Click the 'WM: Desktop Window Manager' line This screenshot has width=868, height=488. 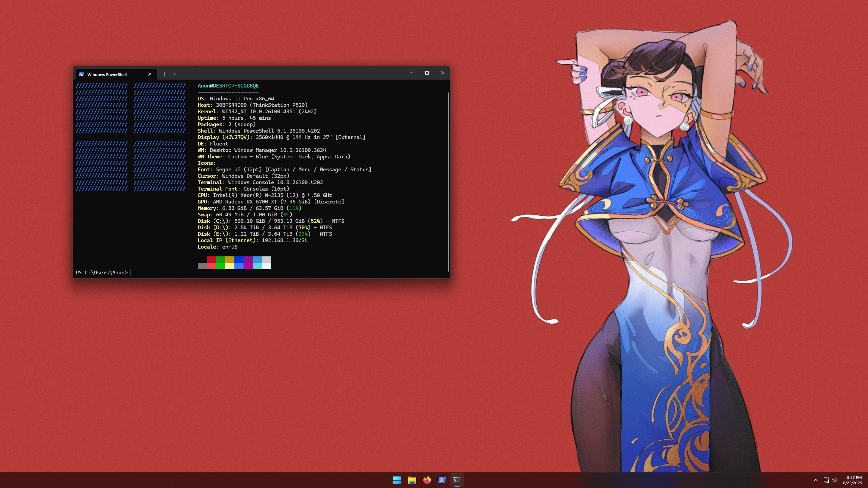pos(262,150)
